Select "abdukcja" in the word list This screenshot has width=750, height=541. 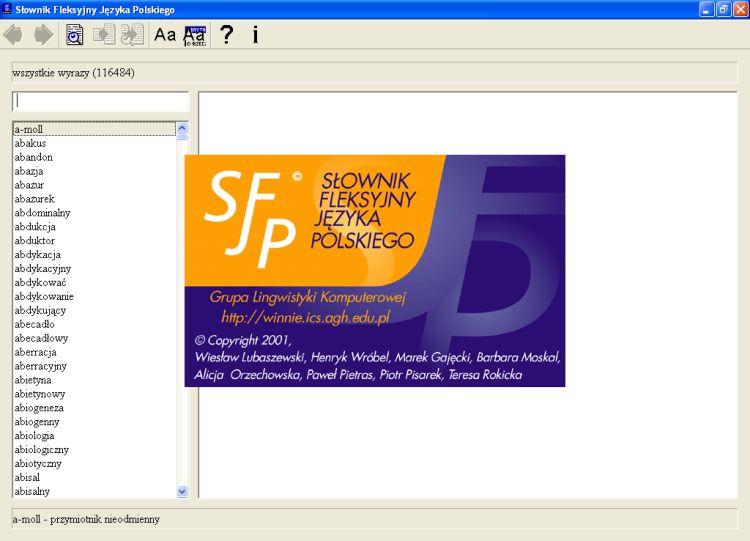pos(94,226)
